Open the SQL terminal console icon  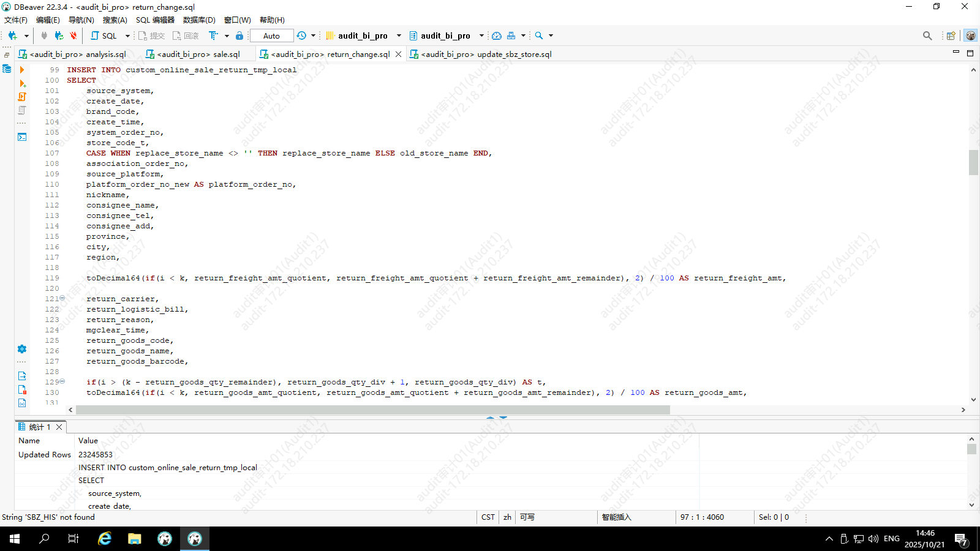click(22, 137)
